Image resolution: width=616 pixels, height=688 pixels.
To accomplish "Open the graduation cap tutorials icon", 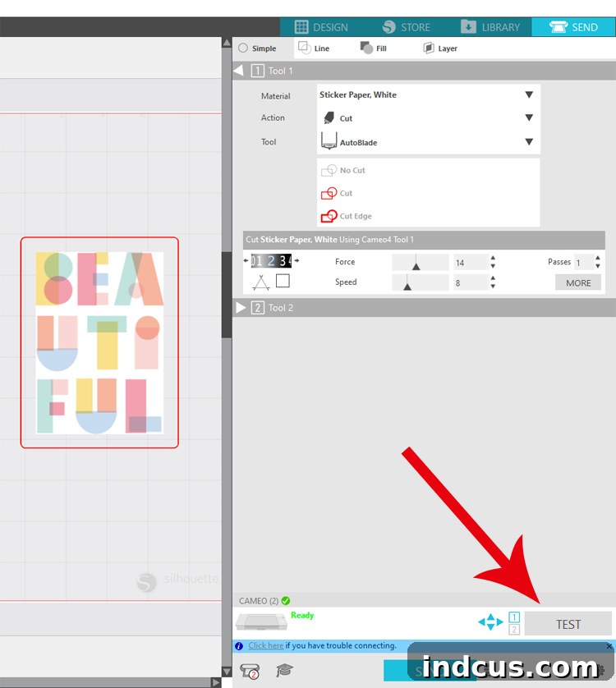I will click(x=284, y=670).
